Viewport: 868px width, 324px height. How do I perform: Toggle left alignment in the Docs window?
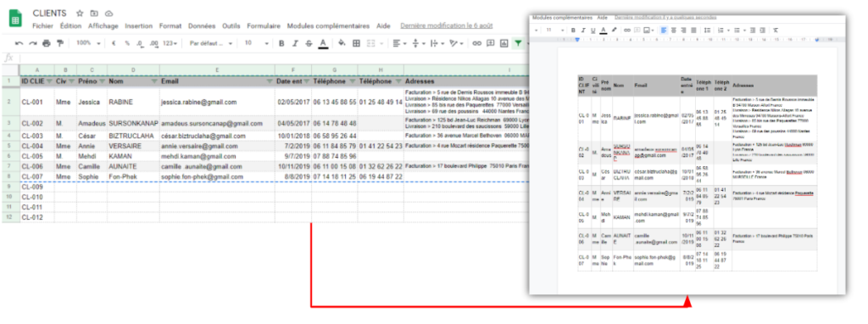click(x=664, y=30)
